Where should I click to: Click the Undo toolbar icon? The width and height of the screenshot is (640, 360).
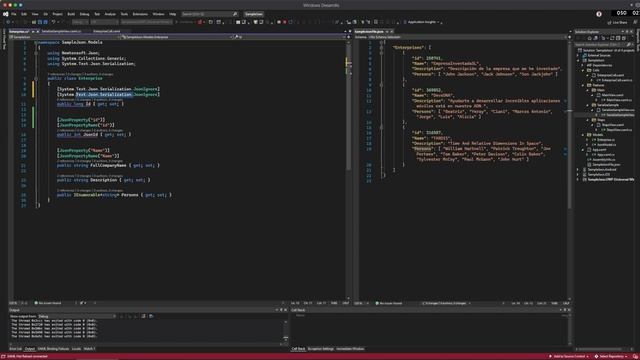(x=53, y=22)
